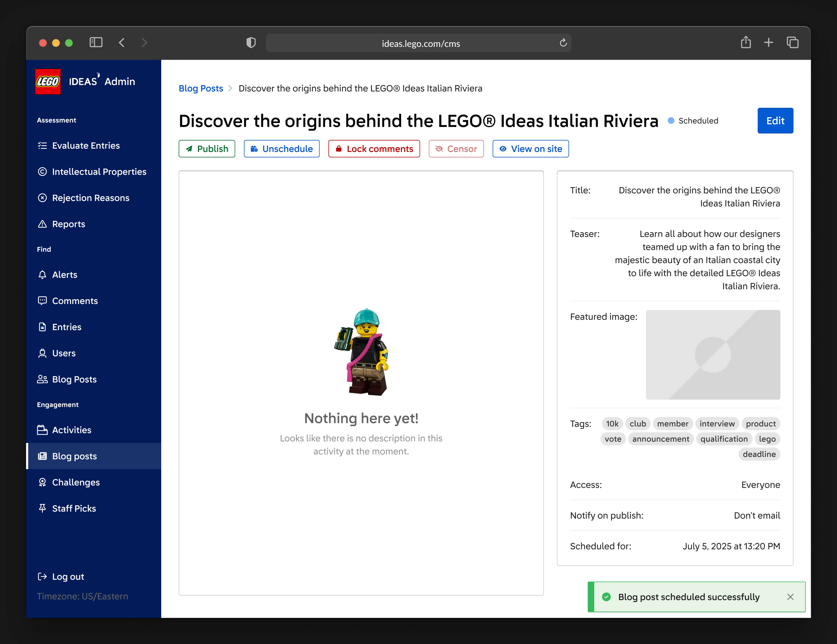This screenshot has width=837, height=644.
Task: Click the '10k' tag
Action: [612, 424]
